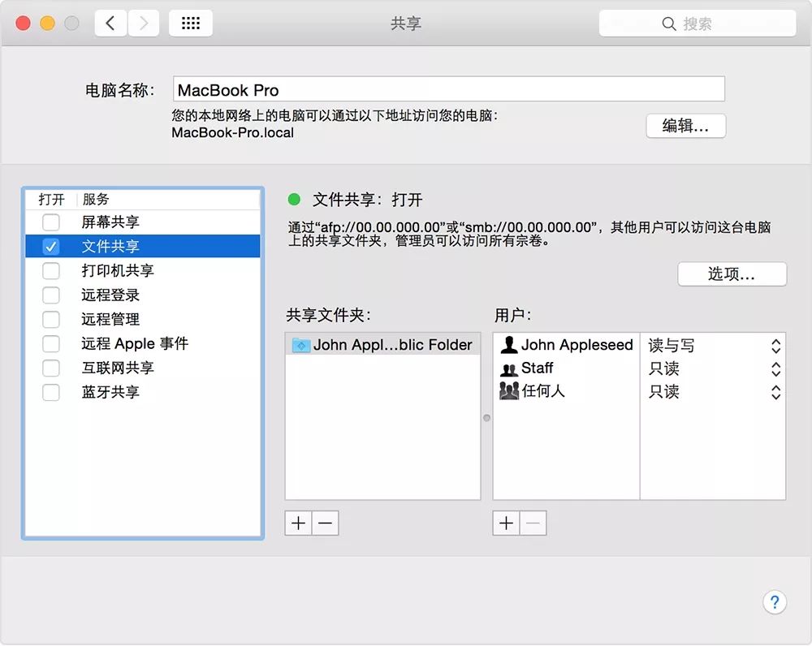Image resolution: width=812 pixels, height=646 pixels.
Task: Open help with the question mark button
Action: pyautogui.click(x=774, y=602)
